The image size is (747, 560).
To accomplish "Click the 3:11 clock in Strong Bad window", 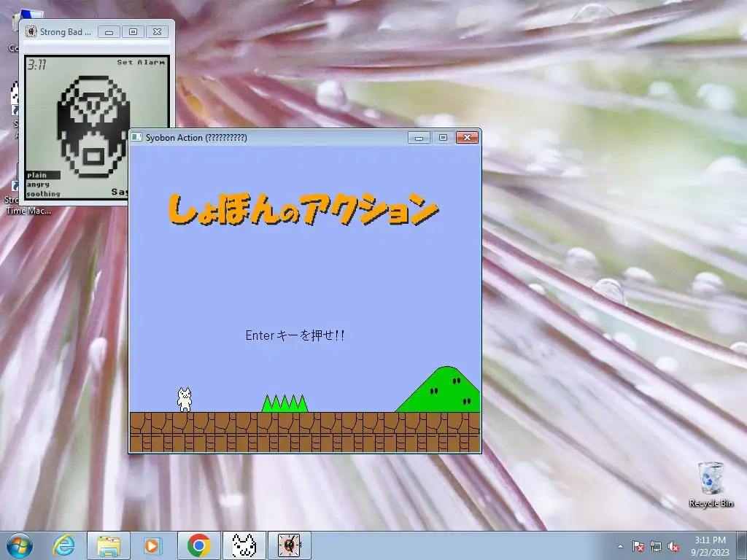I will click(36, 64).
